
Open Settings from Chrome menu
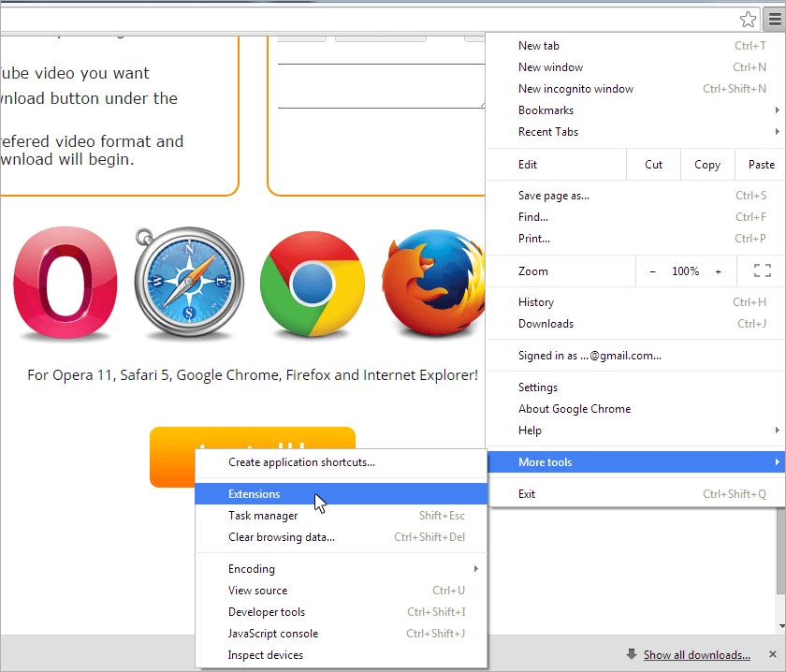635,387
